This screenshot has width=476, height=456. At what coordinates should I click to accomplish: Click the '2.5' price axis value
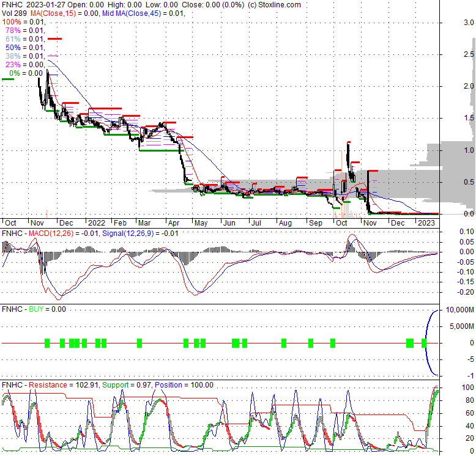pyautogui.click(x=469, y=54)
